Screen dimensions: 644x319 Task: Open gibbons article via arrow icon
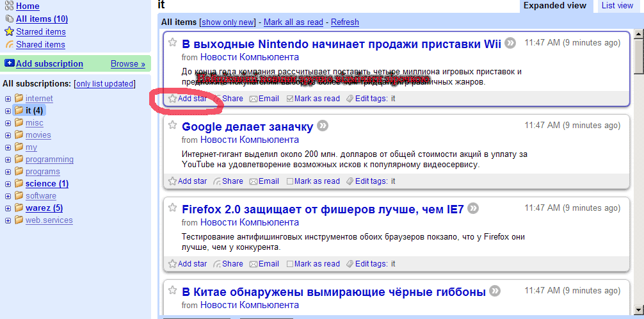[495, 291]
